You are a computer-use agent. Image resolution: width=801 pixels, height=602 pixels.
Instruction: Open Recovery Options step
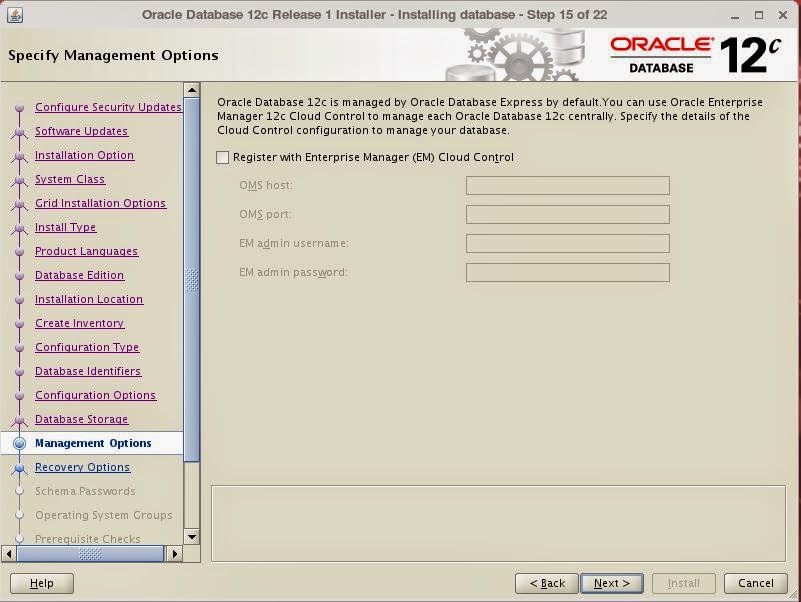click(82, 467)
